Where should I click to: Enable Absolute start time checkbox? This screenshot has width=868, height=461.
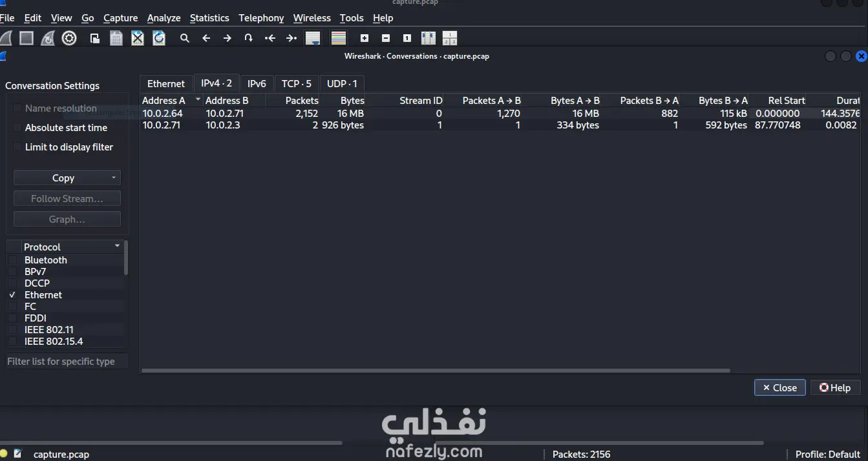(x=17, y=128)
